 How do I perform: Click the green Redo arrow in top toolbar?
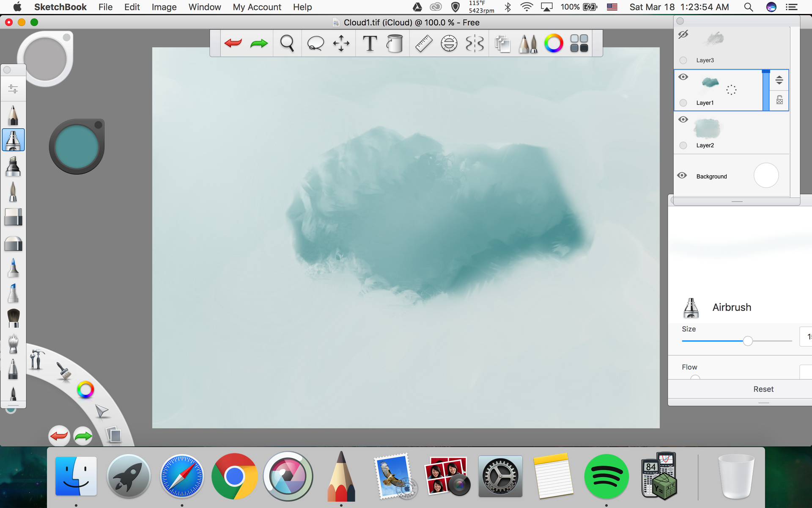[259, 43]
